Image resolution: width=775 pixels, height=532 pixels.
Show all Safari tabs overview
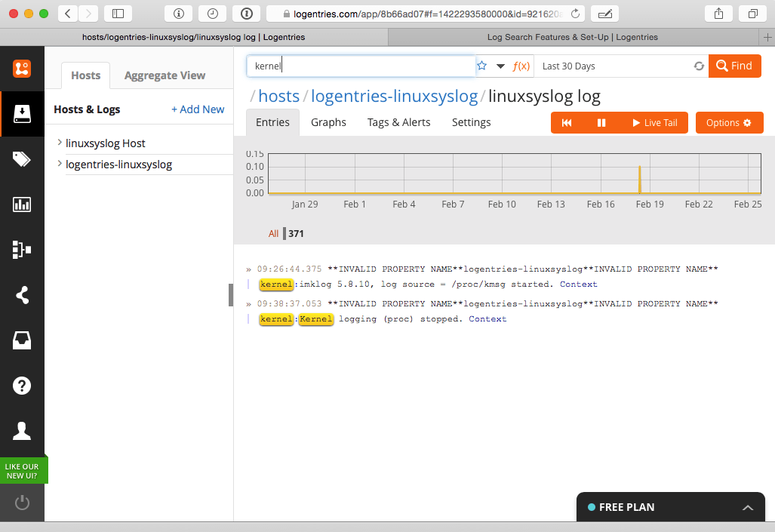pos(753,14)
